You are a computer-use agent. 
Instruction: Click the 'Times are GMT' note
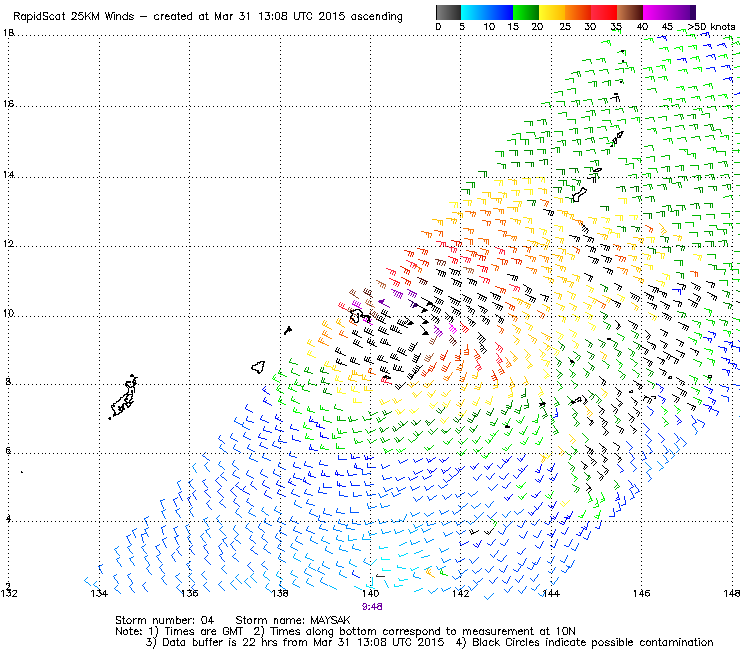click(204, 632)
